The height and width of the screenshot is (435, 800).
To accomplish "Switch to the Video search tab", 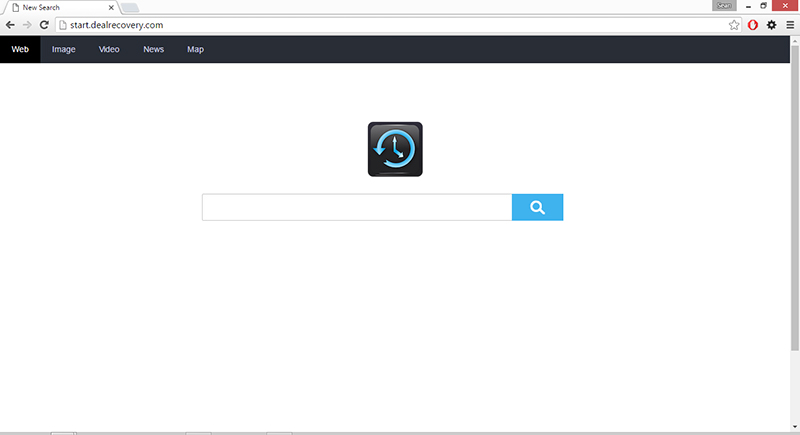I will click(109, 49).
